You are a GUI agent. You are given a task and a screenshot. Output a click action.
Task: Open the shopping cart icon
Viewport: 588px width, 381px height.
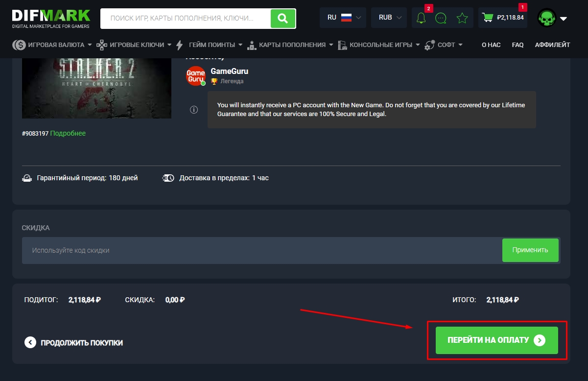488,18
